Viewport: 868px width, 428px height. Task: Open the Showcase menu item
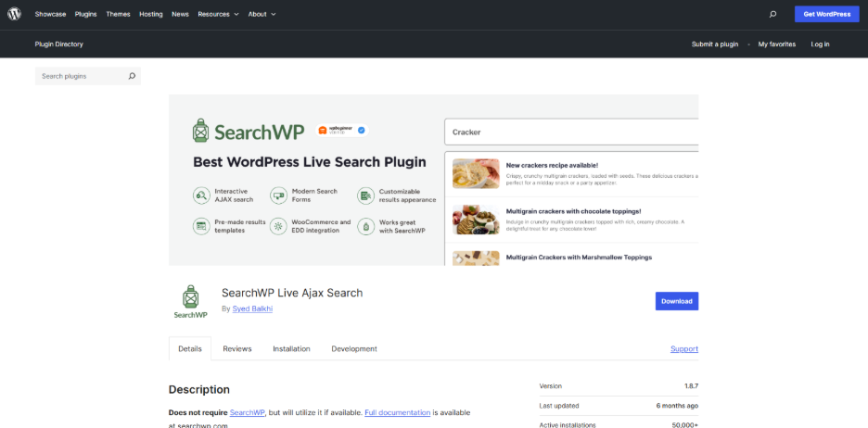(x=50, y=15)
